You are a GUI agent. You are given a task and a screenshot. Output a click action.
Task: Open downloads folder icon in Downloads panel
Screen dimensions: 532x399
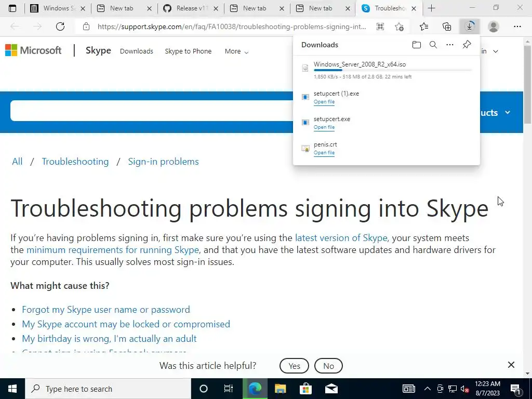[x=416, y=45]
